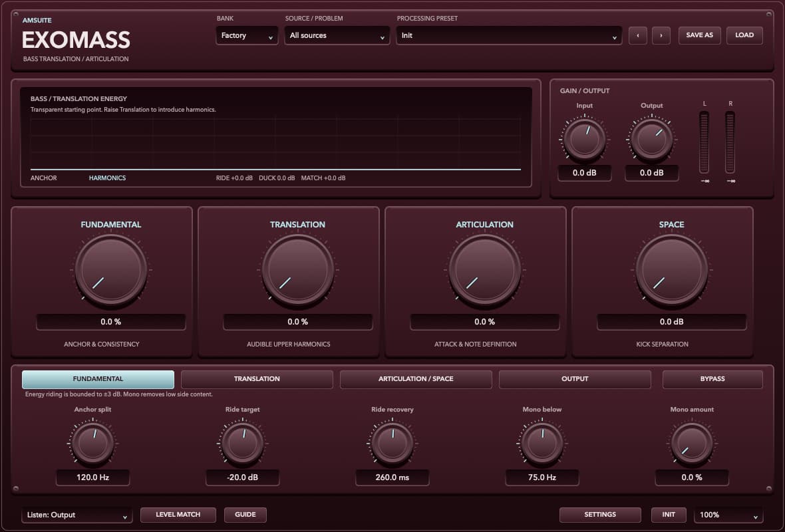
Task: Click the Input 0.0 dB value field
Action: point(584,173)
